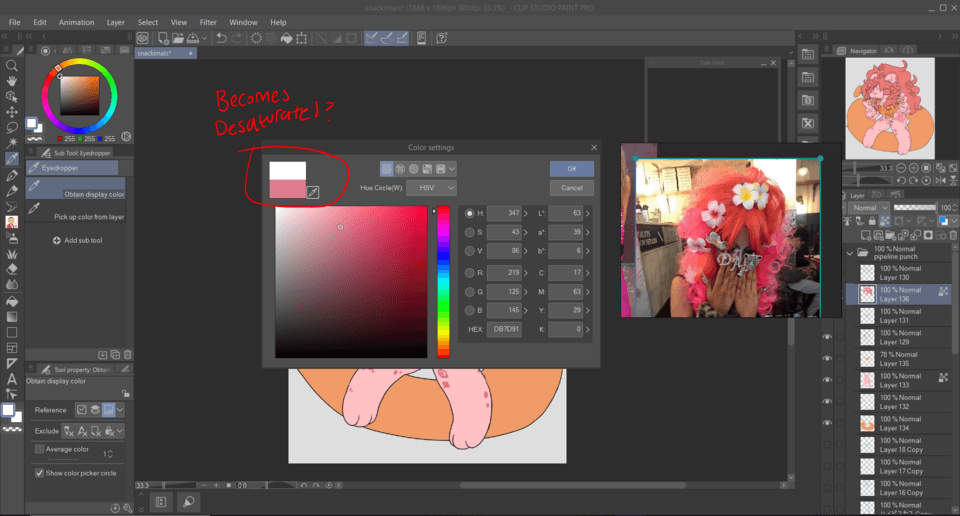Select the Lasso selection tool
960x516 pixels.
pos(12,127)
